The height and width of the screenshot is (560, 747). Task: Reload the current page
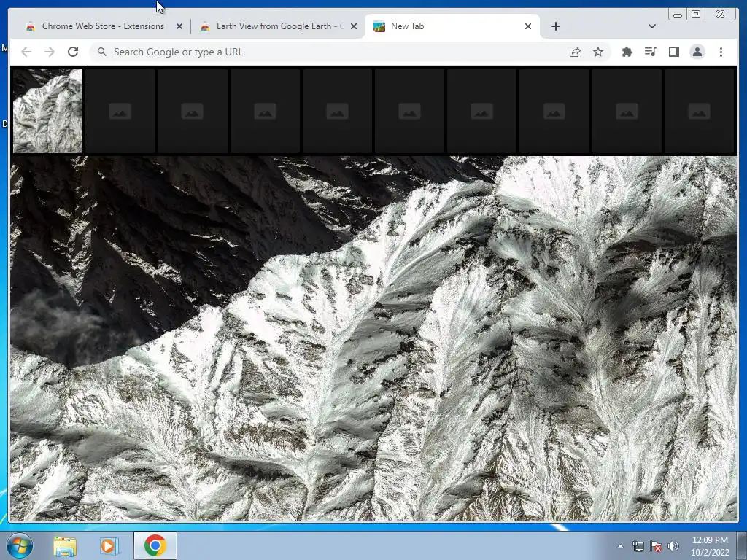(x=73, y=52)
